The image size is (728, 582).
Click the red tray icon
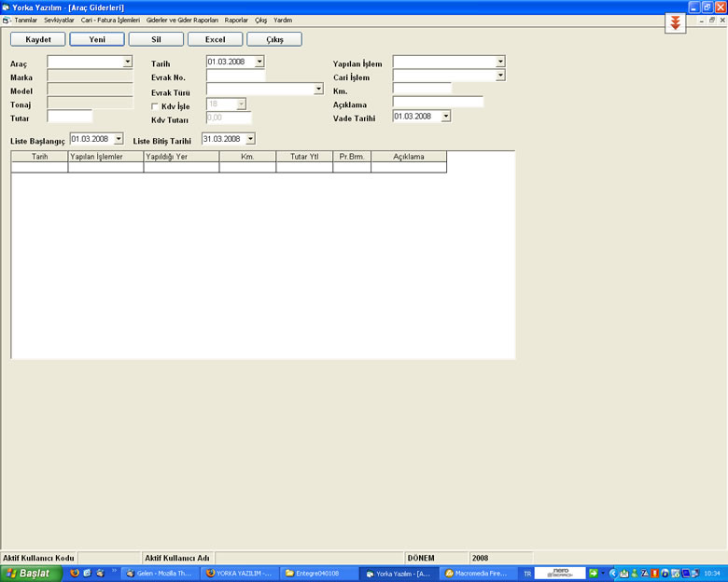(654, 574)
